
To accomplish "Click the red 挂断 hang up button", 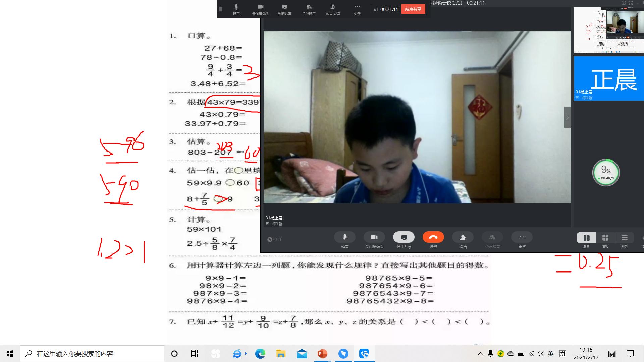I will [433, 237].
